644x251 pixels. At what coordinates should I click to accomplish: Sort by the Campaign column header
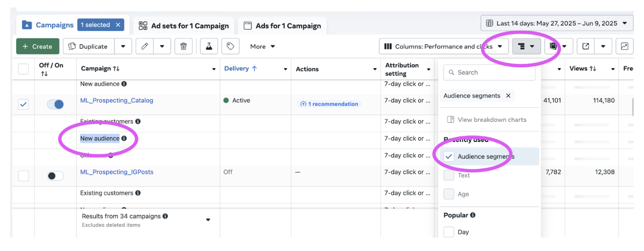[x=100, y=69]
